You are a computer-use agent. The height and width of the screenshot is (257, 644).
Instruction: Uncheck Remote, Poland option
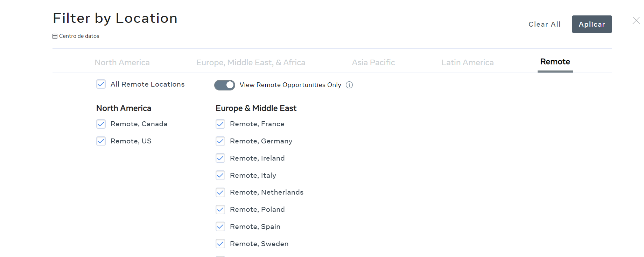(x=220, y=209)
